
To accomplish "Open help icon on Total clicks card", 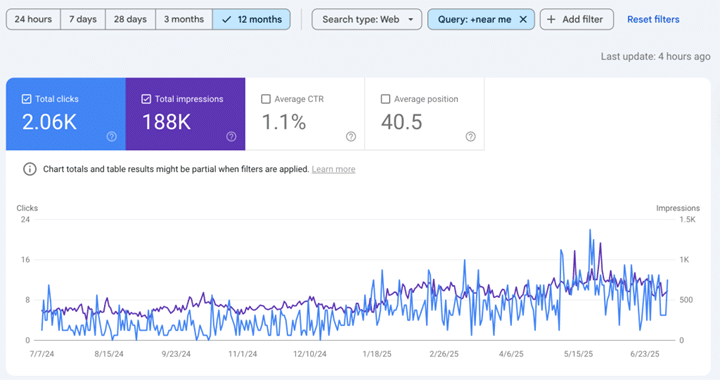I will [x=112, y=136].
